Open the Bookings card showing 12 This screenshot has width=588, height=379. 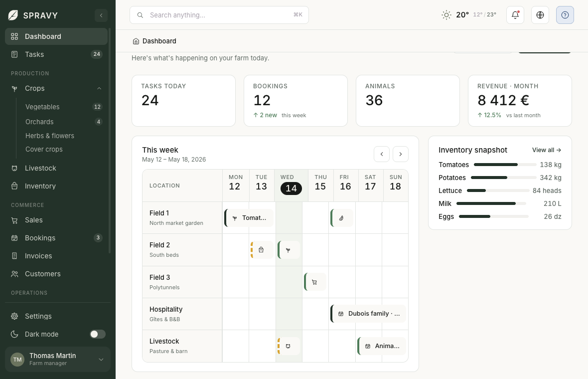point(295,101)
